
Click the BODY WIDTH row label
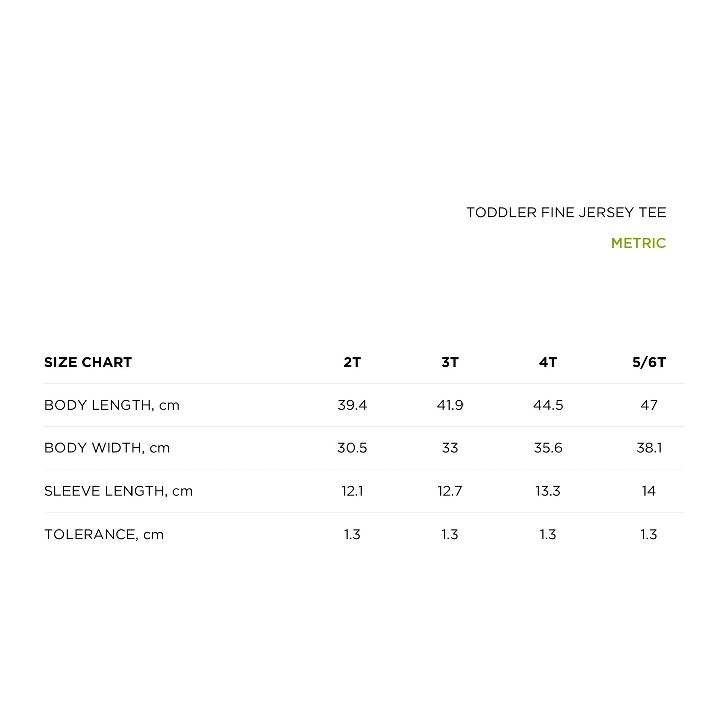click(107, 448)
